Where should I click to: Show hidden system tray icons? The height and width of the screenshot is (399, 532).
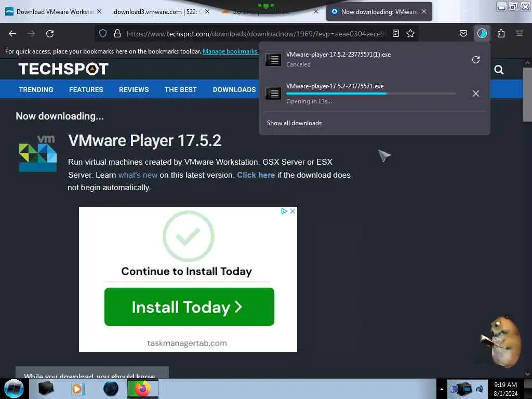pyautogui.click(x=442, y=389)
